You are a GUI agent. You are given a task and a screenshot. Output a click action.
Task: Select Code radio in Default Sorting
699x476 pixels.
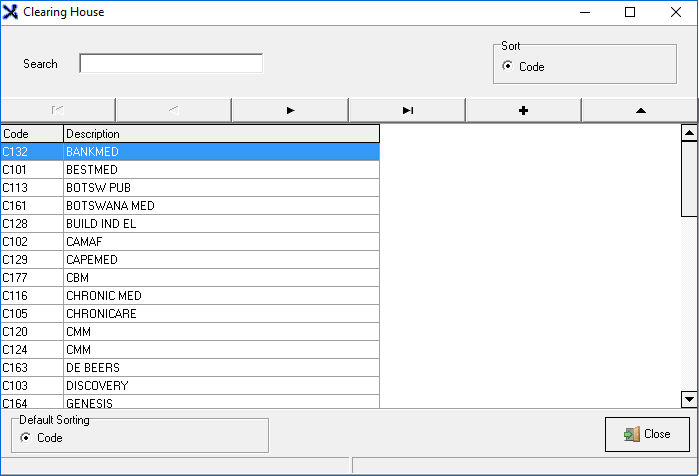26,438
